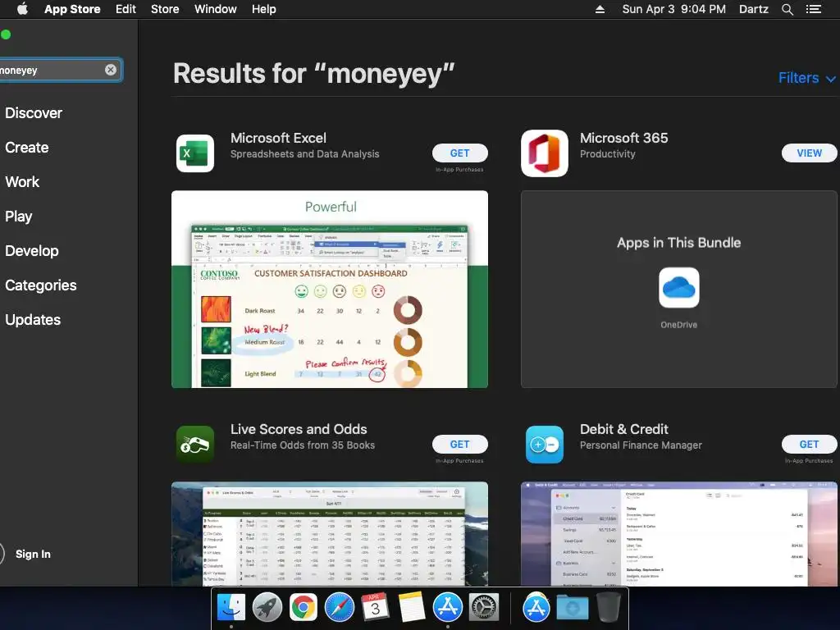This screenshot has height=630, width=840.
Task: Open the Debit & Credit screenshot
Action: pyautogui.click(x=678, y=533)
